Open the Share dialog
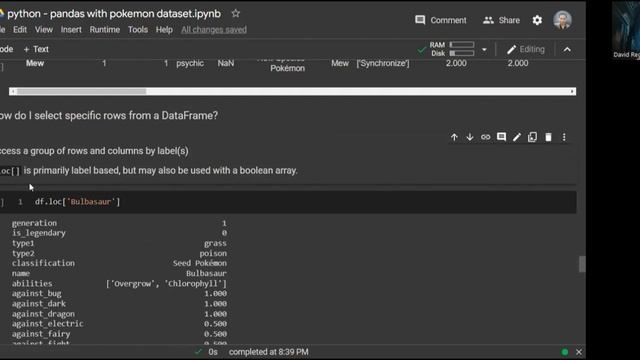Screen dimensions: 640x360 point(501,20)
